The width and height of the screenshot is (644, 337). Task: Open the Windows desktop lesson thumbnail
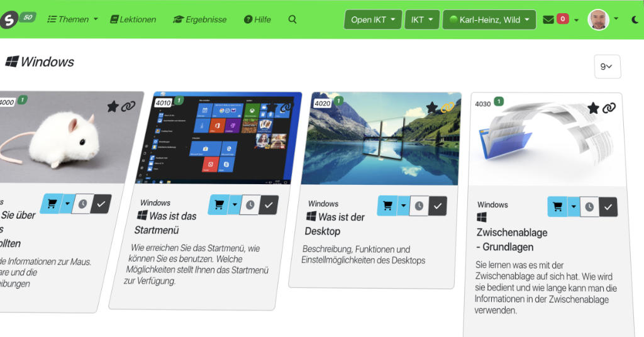coord(381,140)
